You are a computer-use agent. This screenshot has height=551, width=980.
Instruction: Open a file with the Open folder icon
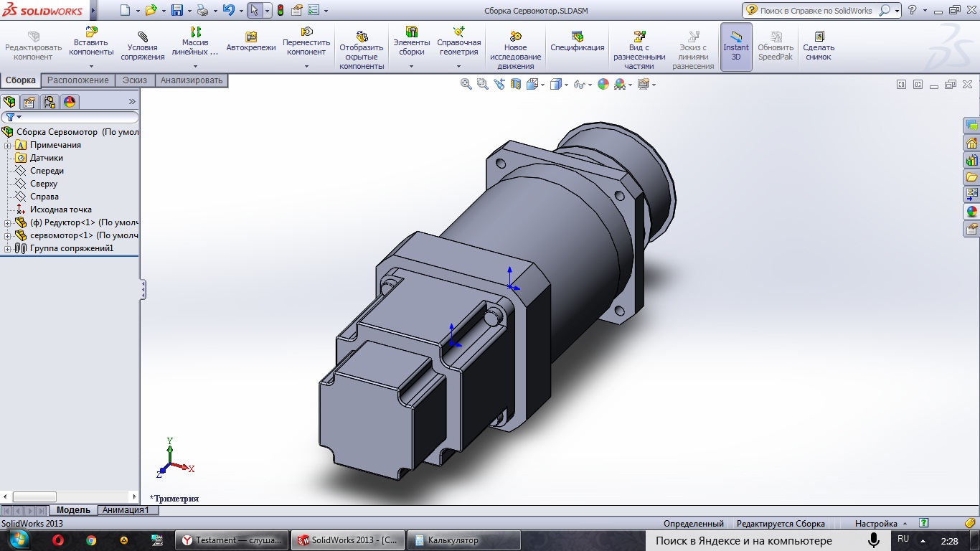pyautogui.click(x=151, y=10)
